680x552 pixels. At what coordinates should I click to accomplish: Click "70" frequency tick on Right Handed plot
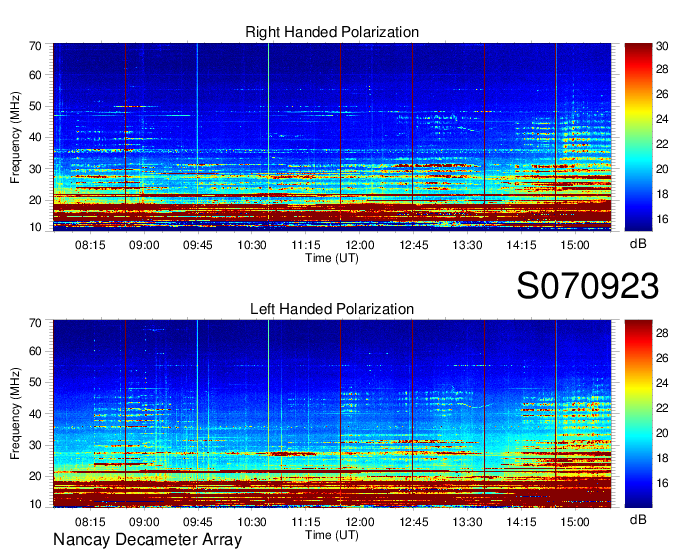35,46
